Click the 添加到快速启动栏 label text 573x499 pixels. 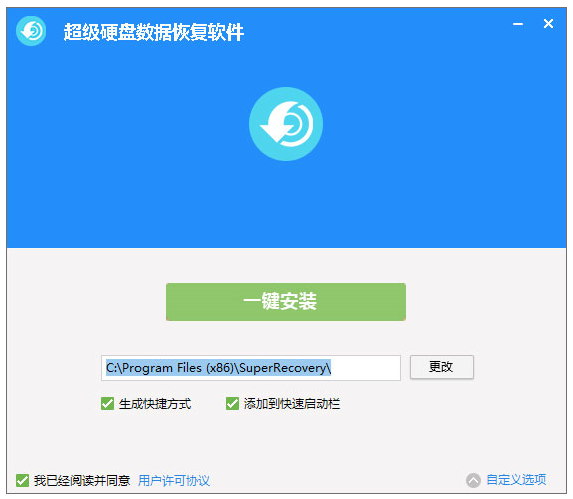(292, 404)
